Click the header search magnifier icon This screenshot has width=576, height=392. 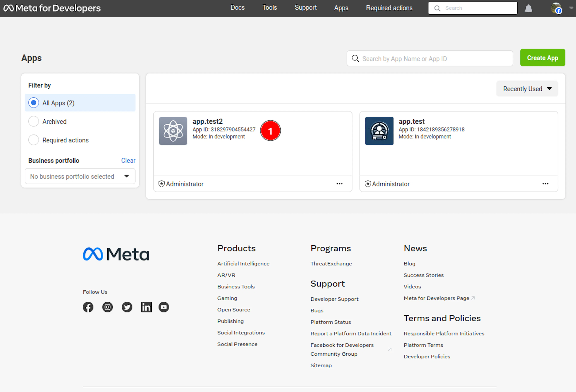[x=437, y=8]
